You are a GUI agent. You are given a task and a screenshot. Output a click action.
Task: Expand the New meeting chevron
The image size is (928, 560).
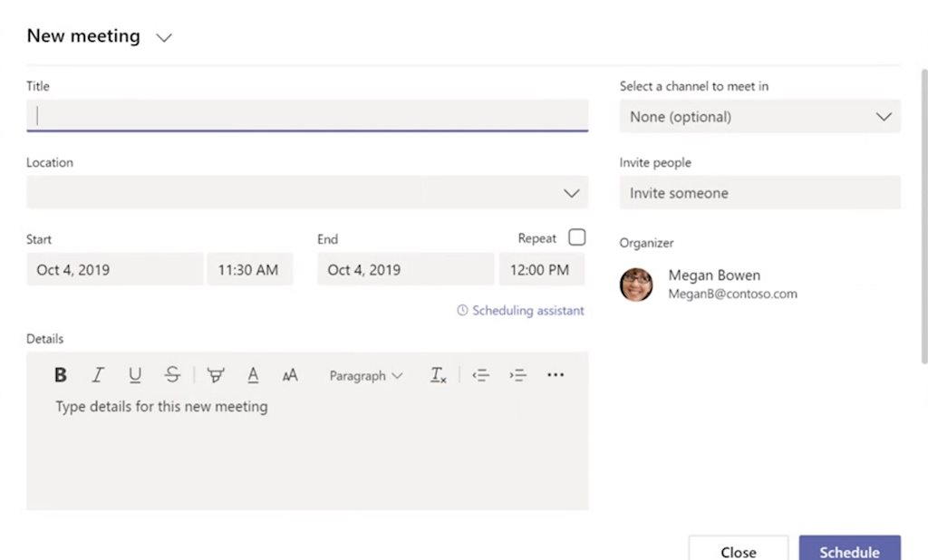point(164,37)
